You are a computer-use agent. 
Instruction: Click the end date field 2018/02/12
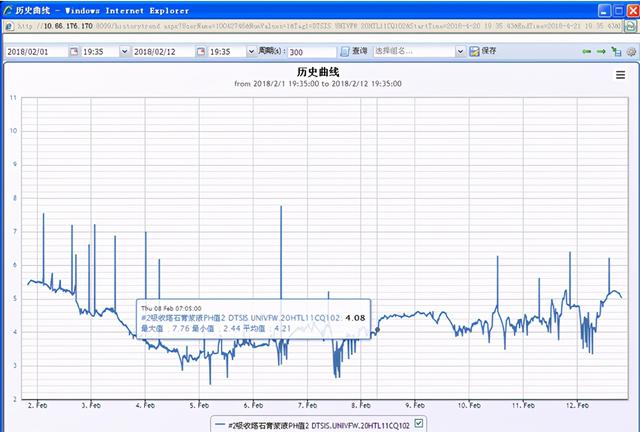(164, 51)
